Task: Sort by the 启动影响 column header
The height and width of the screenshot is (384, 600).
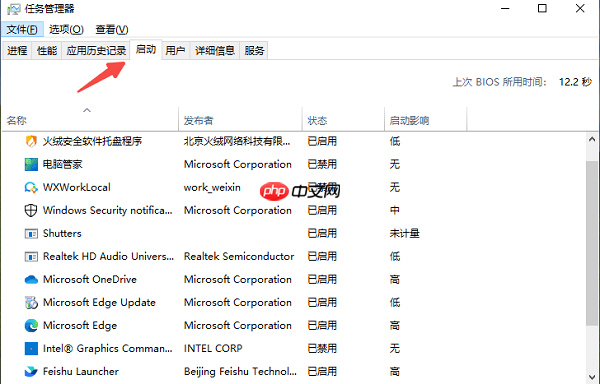Action: (426, 120)
